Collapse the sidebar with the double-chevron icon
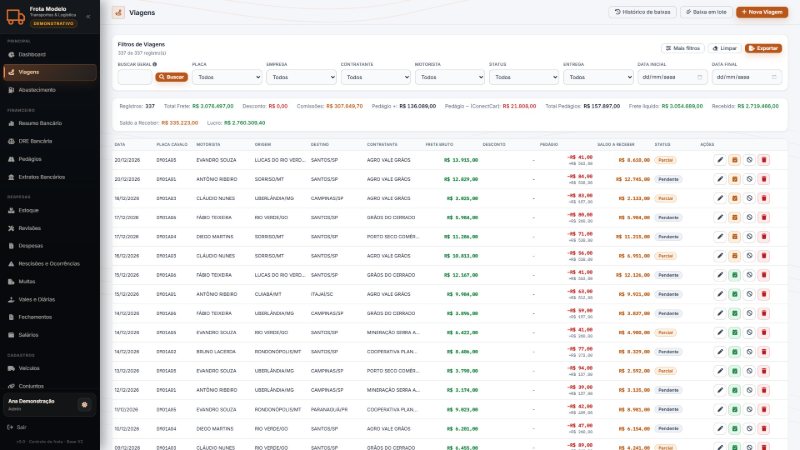Screen dimensions: 800x450 [x=88, y=16]
